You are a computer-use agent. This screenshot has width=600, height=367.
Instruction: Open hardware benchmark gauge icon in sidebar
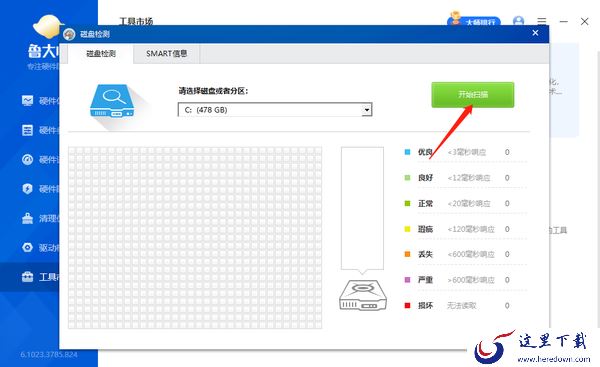[27, 159]
